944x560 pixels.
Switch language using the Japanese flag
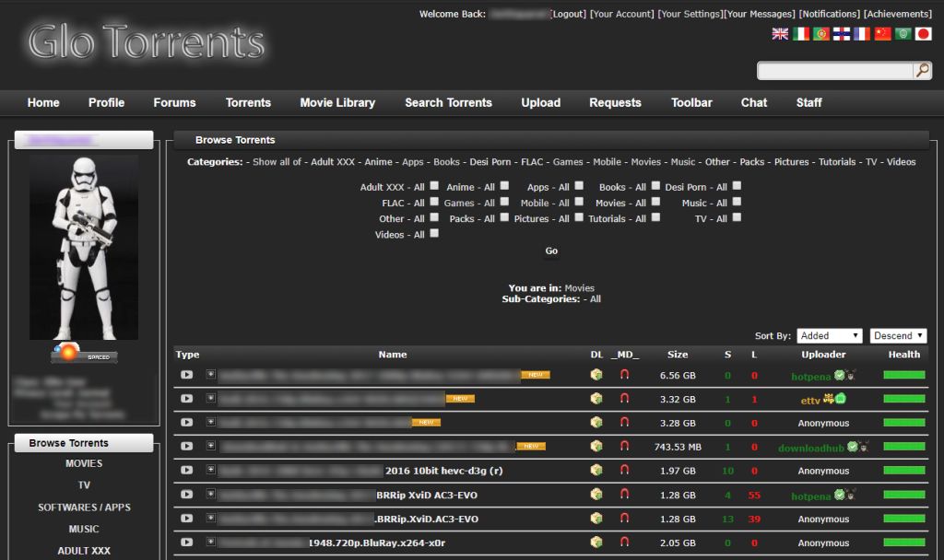923,34
